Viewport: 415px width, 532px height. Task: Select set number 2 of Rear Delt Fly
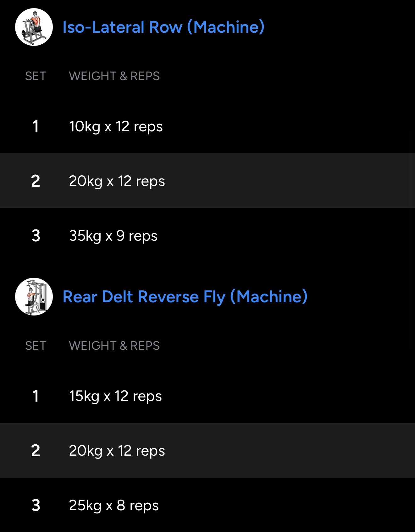[x=36, y=451]
